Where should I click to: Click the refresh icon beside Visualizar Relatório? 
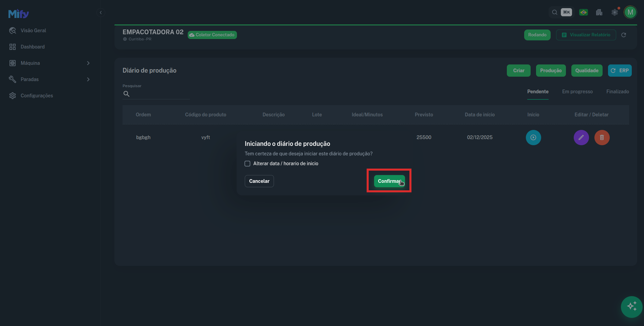tap(623, 35)
